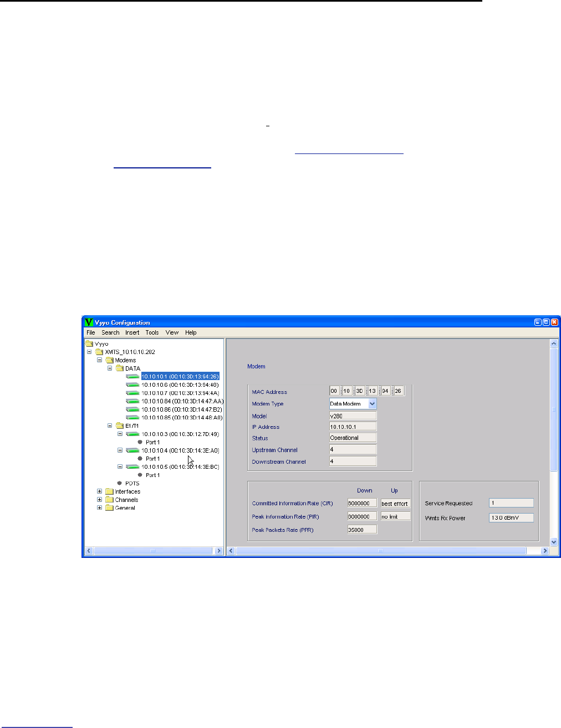
Task: Click the Modems folder icon
Action: point(109,360)
